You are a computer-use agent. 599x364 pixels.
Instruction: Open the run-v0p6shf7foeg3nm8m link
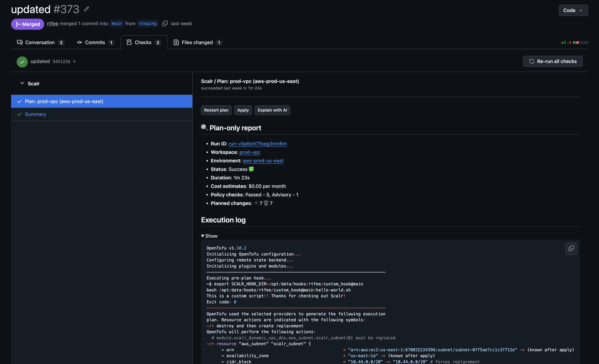[258, 144]
